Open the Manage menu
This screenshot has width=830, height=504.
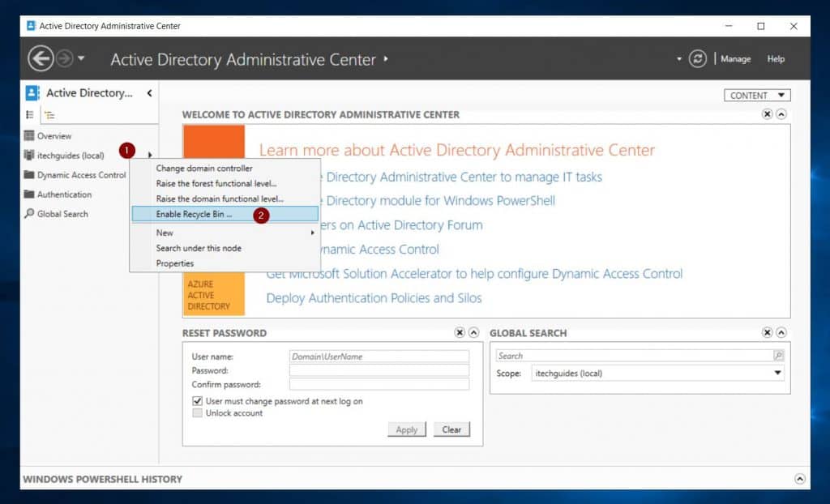pos(735,59)
